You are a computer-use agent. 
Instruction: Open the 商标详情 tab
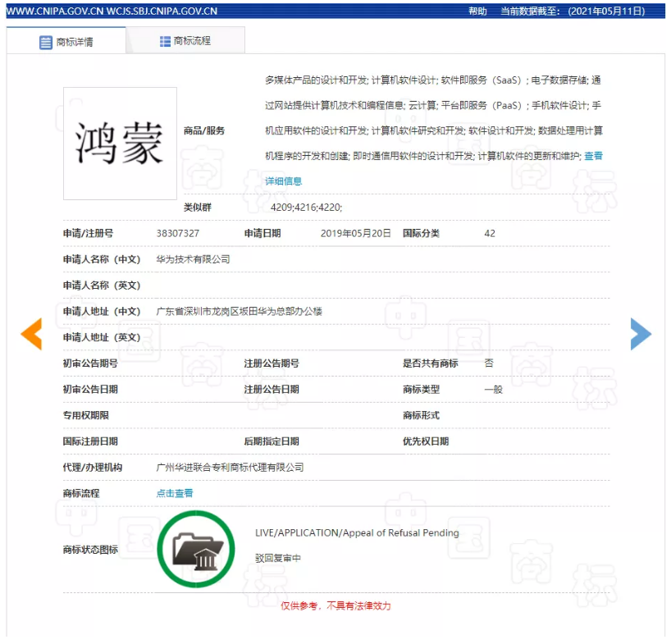(66, 41)
